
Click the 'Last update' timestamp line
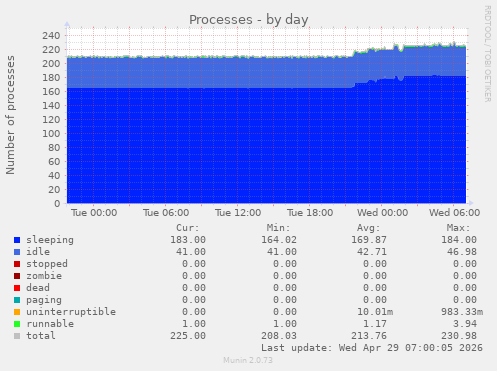click(372, 348)
